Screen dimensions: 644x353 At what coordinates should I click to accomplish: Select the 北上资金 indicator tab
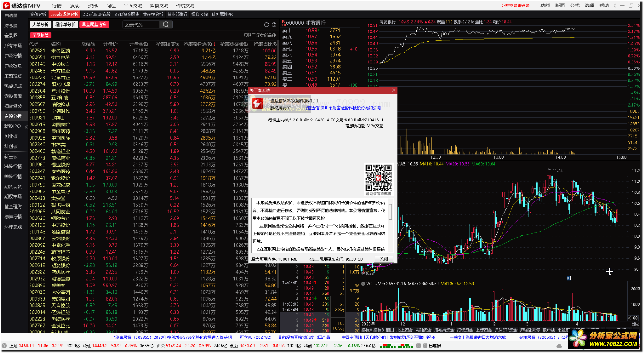click(404, 330)
